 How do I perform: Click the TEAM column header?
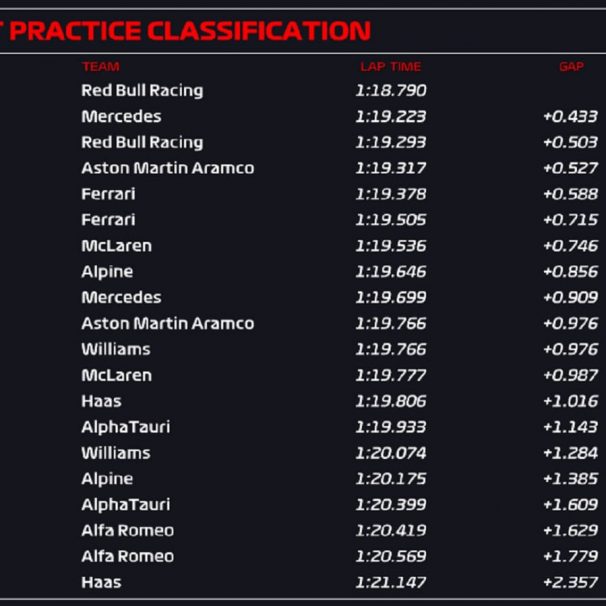[x=100, y=66]
